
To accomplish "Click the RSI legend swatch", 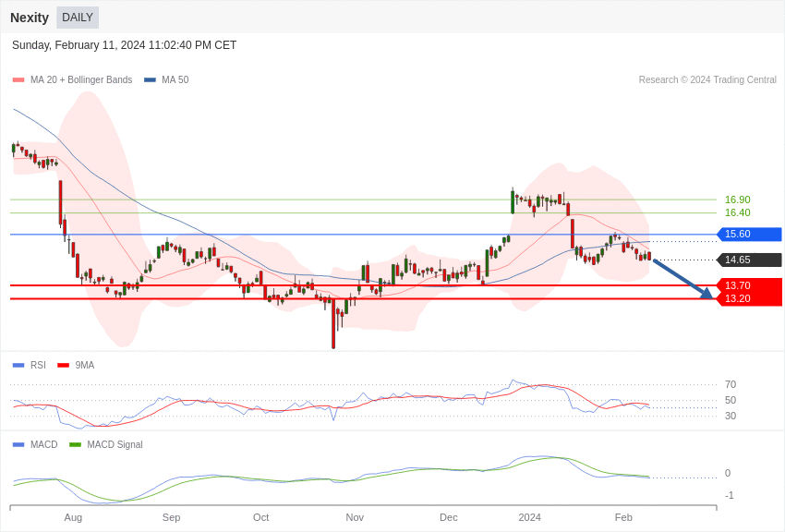I will click(x=18, y=365).
